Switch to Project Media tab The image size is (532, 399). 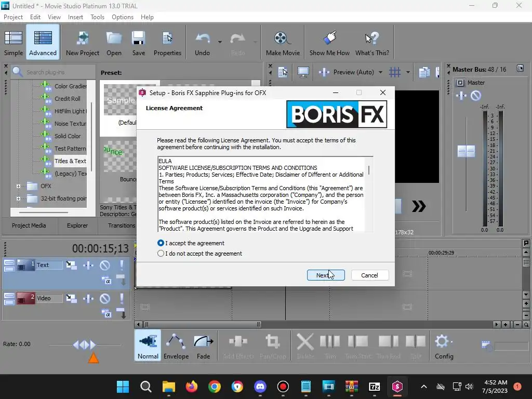pyautogui.click(x=29, y=225)
